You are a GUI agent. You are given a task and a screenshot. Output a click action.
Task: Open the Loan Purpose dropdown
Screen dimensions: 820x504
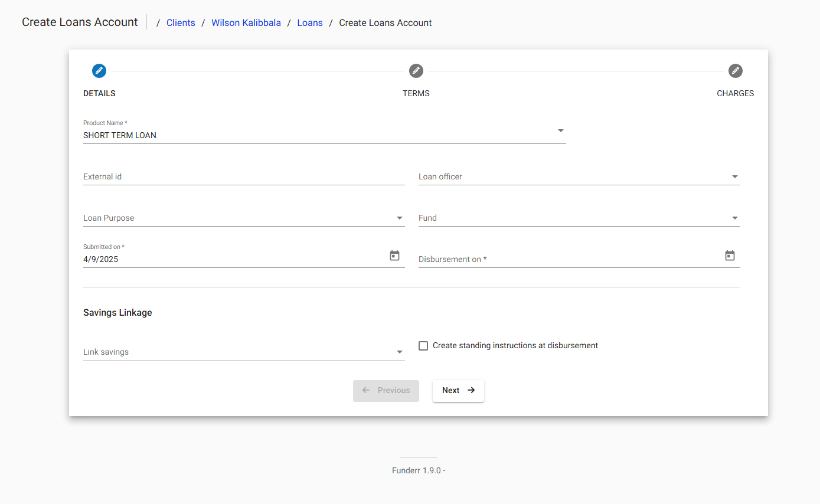click(x=400, y=217)
